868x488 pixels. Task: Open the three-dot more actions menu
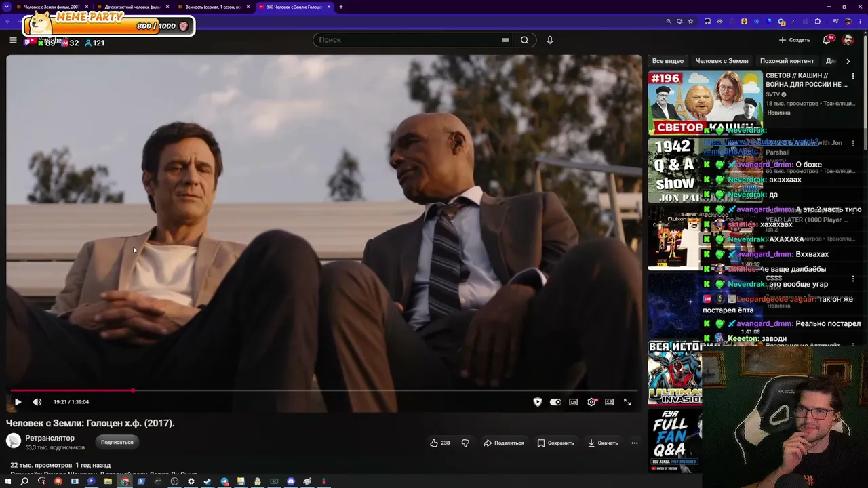pos(635,443)
